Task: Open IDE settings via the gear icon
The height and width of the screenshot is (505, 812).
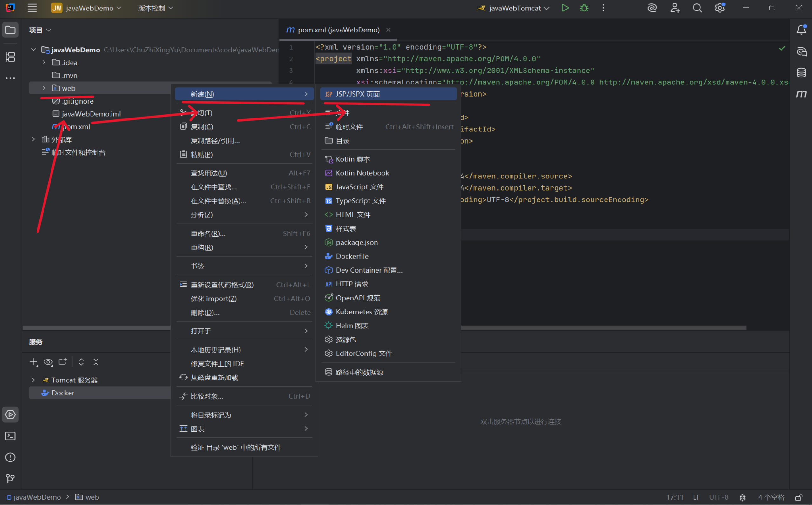Action: coord(720,8)
